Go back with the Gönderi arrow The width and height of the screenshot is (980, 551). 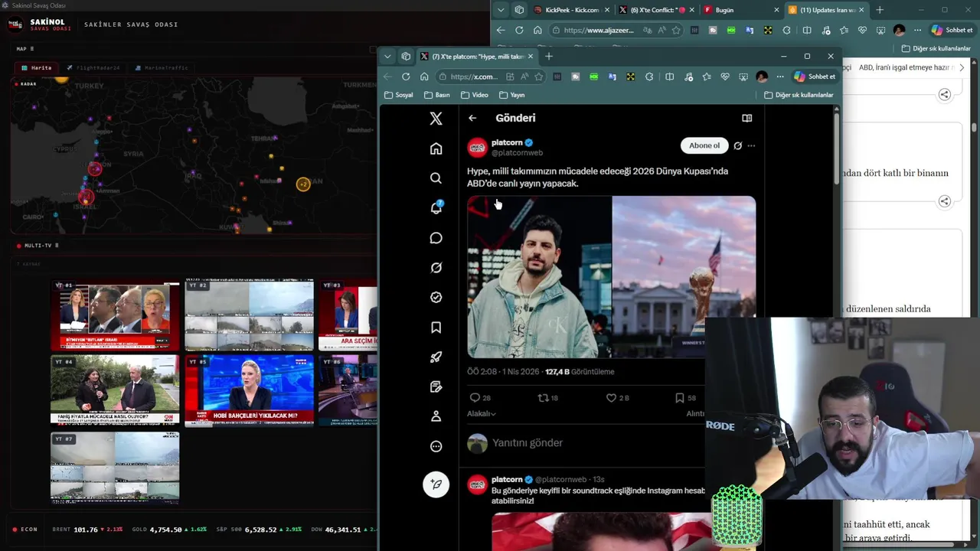point(472,118)
